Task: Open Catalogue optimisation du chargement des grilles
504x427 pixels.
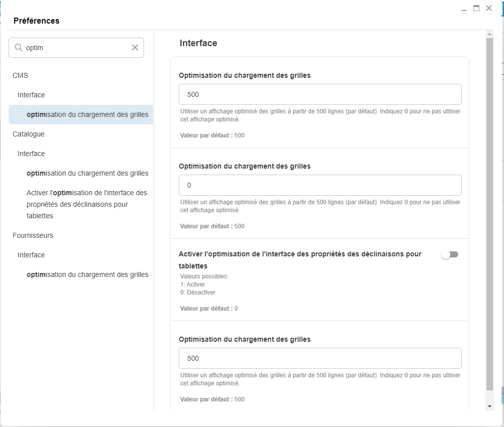Action: pyautogui.click(x=87, y=173)
